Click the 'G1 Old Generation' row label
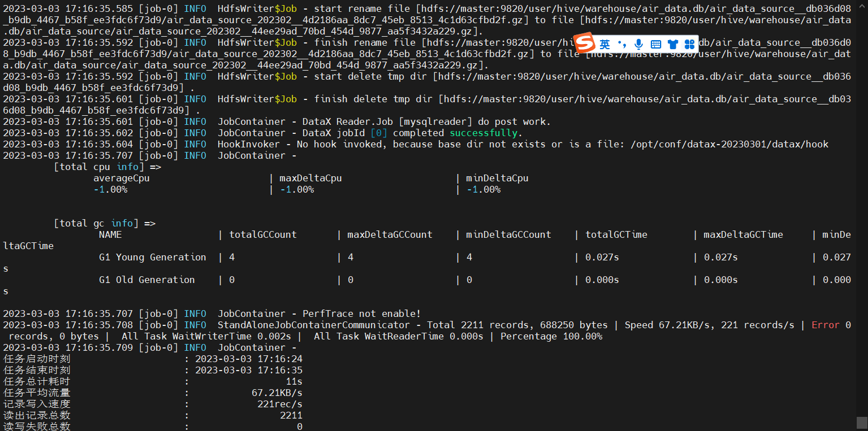Viewport: 868px width, 431px height. pos(147,280)
